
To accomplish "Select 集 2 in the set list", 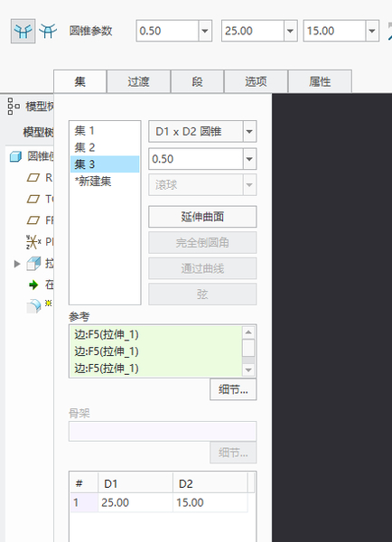I will [105, 147].
